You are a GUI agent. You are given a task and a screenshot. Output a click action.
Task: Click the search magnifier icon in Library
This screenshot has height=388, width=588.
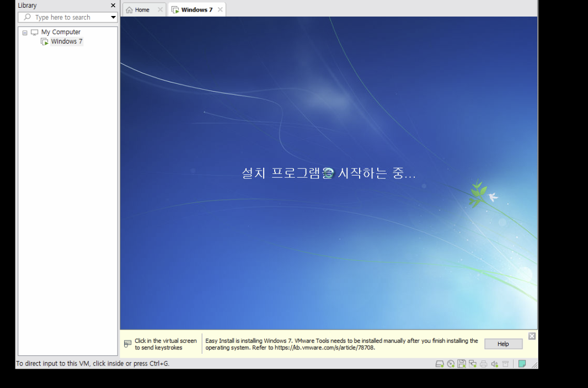[x=27, y=17]
